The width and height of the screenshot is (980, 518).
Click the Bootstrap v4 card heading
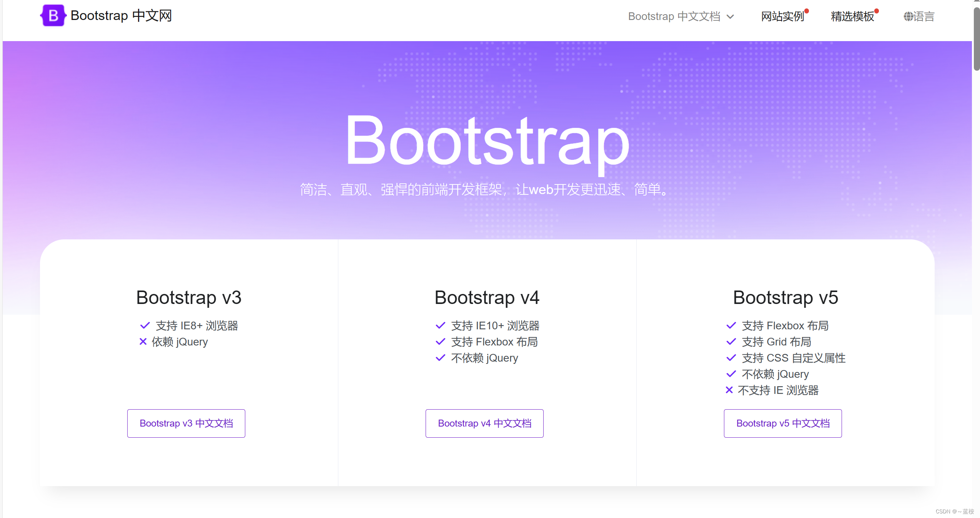(487, 297)
